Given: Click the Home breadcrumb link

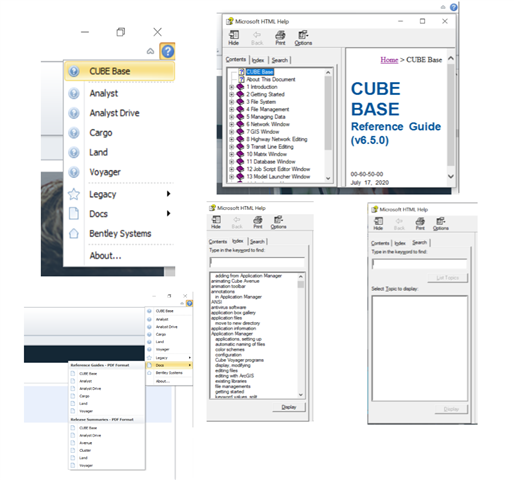Looking at the screenshot, I should (x=389, y=60).
